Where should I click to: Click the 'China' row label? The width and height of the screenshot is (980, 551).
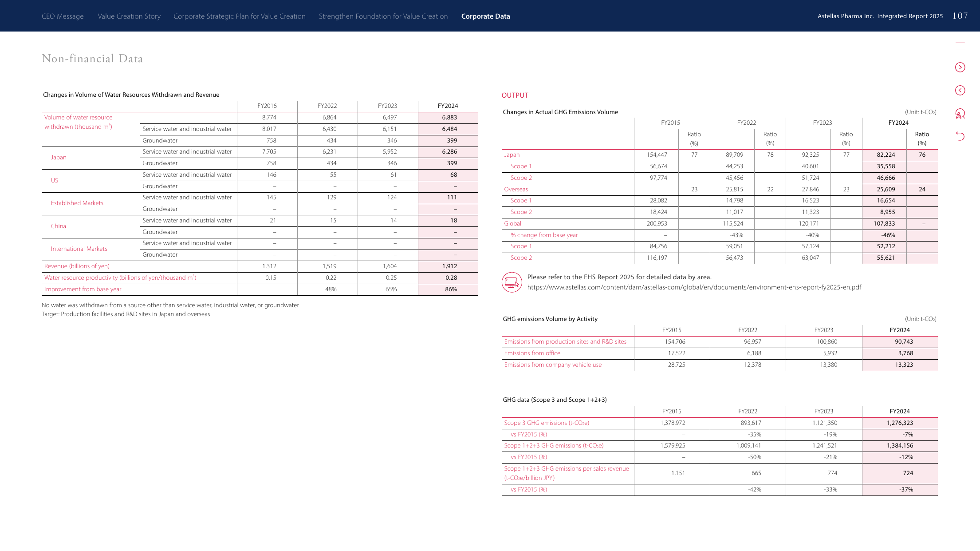click(x=58, y=226)
